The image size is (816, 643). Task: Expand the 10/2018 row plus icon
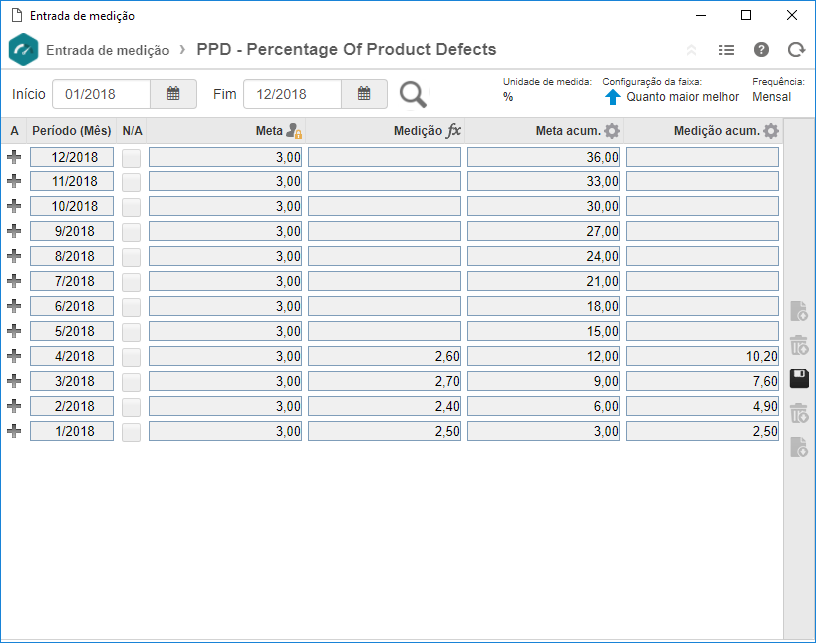pyautogui.click(x=14, y=206)
